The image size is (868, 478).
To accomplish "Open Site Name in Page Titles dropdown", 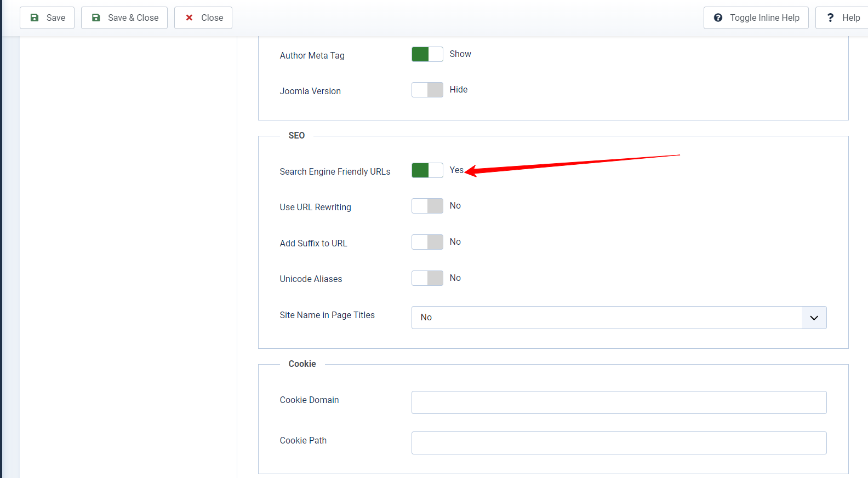I will pyautogui.click(x=619, y=318).
